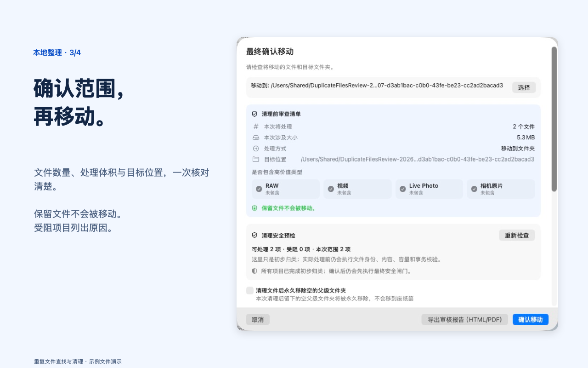Viewport: 588px width, 368px height.
Task: Click the 5.3 MB size value
Action: 526,138
